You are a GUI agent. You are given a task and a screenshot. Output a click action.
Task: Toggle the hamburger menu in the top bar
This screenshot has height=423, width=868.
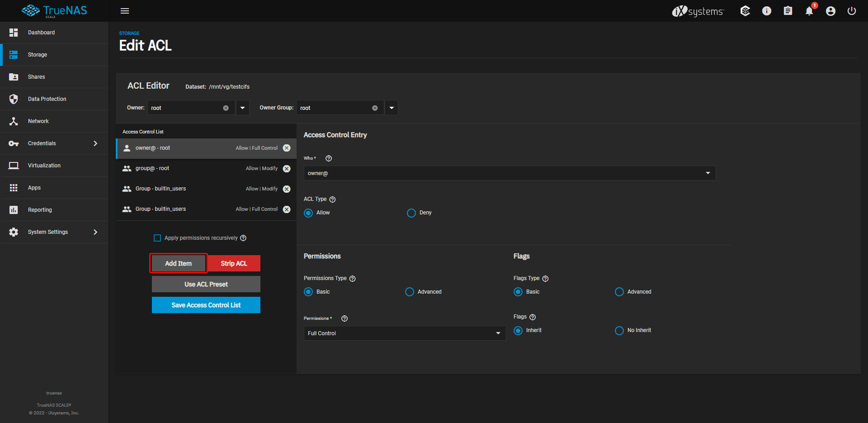pos(125,11)
